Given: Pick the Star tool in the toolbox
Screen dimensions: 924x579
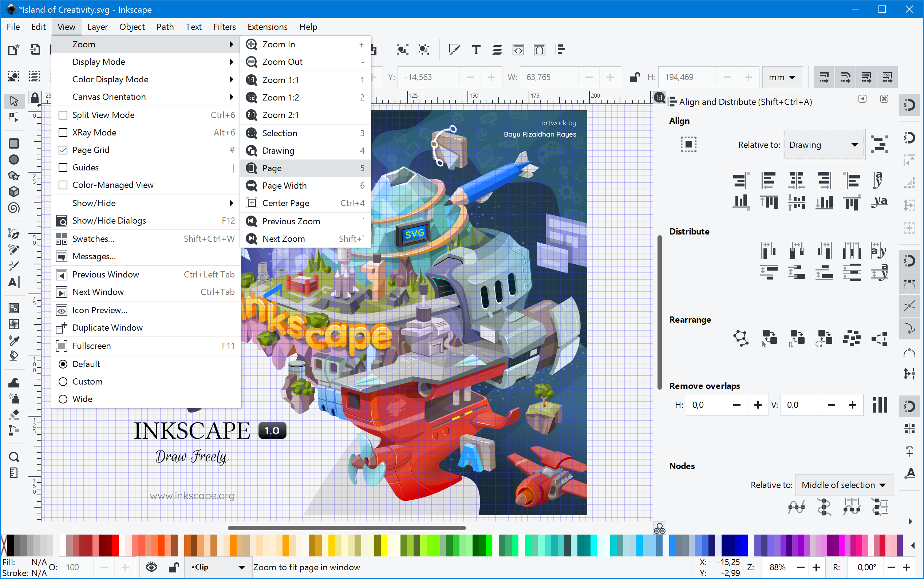Looking at the screenshot, I should point(14,176).
